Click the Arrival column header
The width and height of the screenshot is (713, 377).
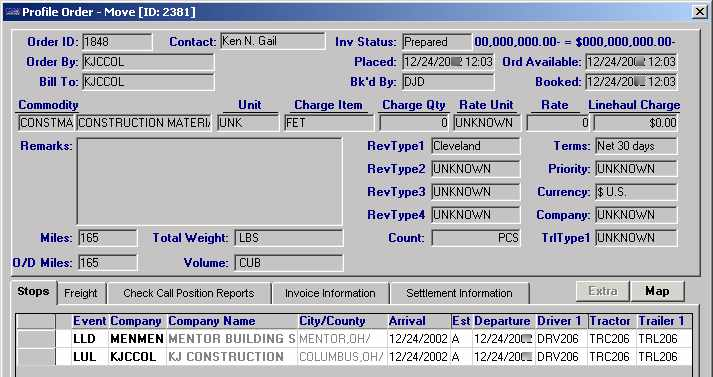point(419,321)
